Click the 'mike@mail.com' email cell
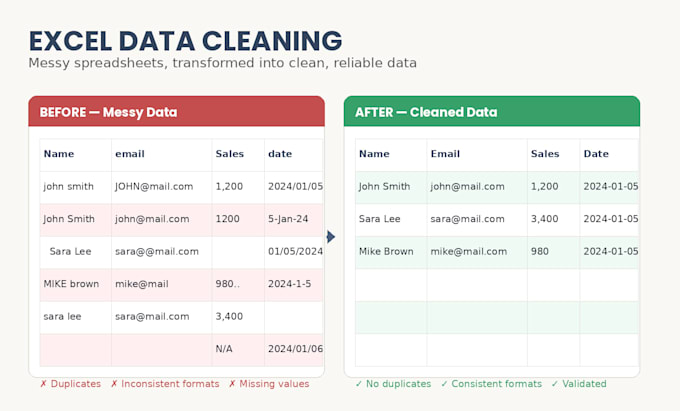This screenshot has width=680, height=411. pos(468,251)
